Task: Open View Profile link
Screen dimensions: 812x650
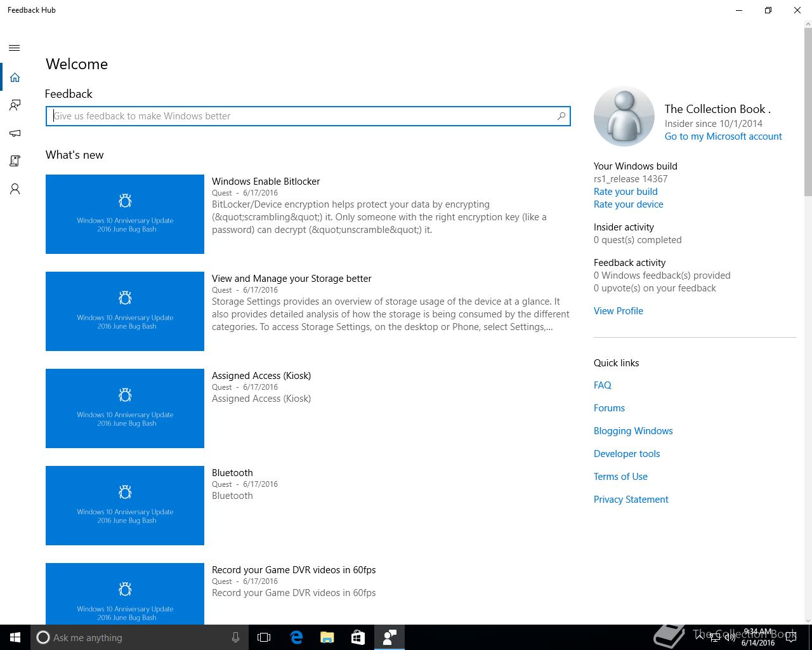Action: click(619, 311)
